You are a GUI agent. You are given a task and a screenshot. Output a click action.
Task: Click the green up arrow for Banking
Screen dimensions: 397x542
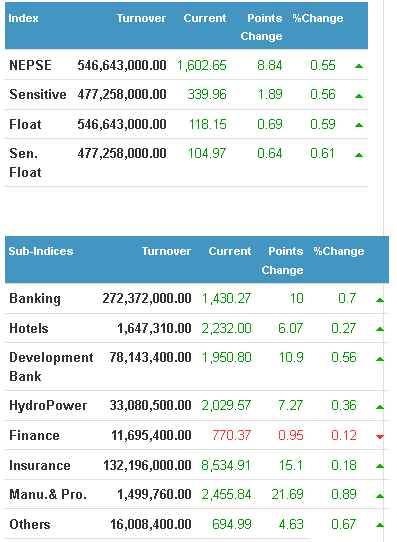click(x=380, y=300)
